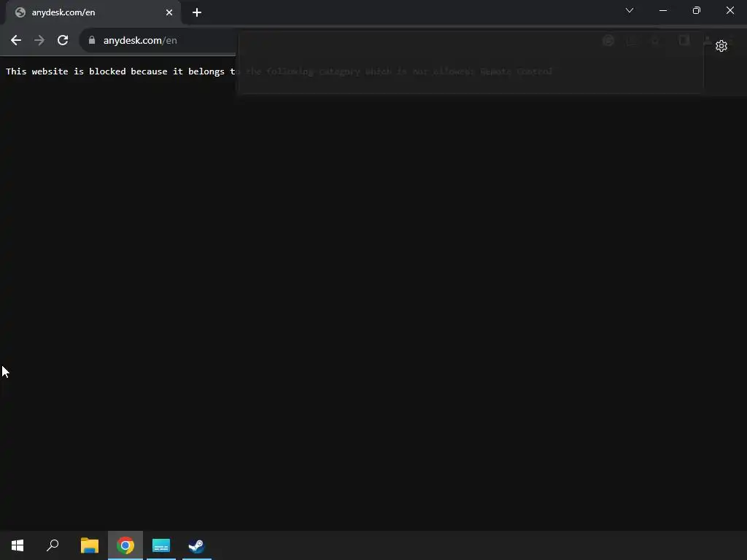Expand the tab search chevron

630,10
